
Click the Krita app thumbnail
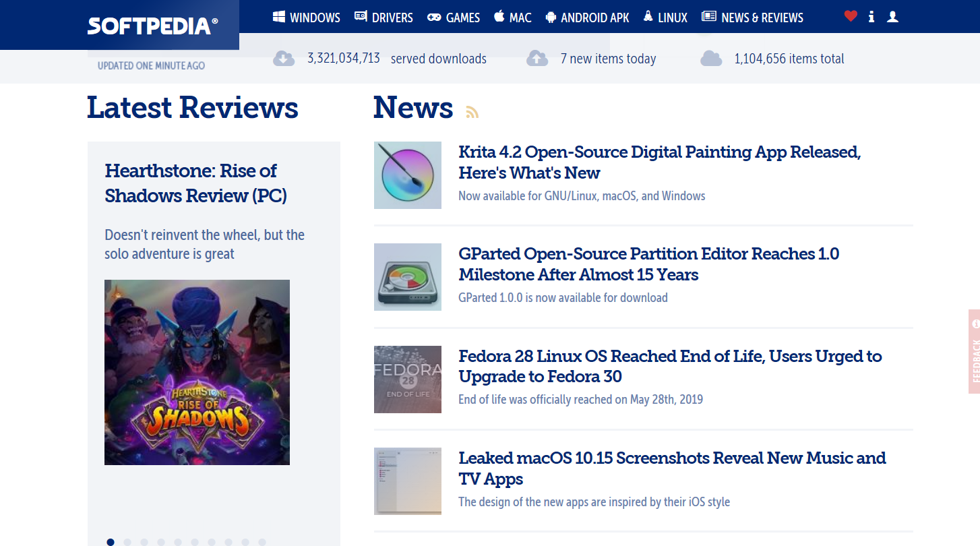coord(408,175)
